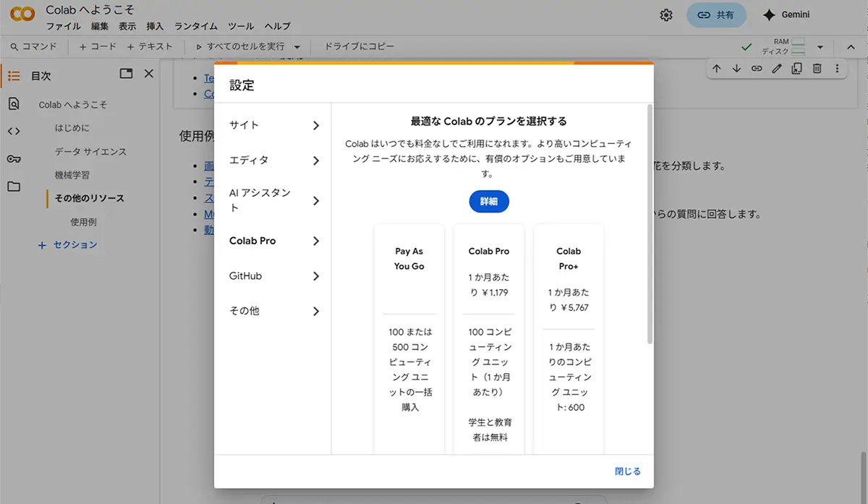Open the ツール menu
Image resolution: width=868 pixels, height=504 pixels.
tap(241, 26)
